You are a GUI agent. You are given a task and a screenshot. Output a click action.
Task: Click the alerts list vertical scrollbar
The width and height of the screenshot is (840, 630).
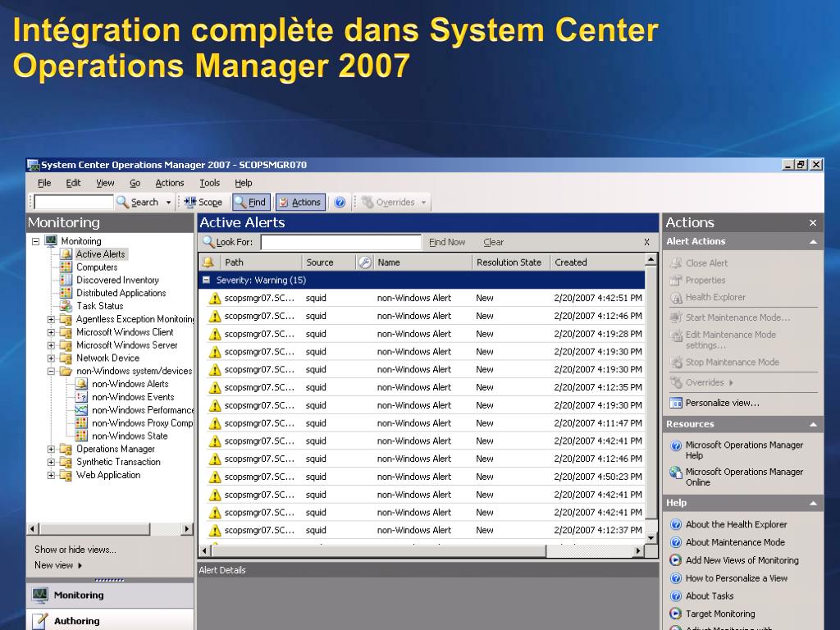[x=651, y=399]
